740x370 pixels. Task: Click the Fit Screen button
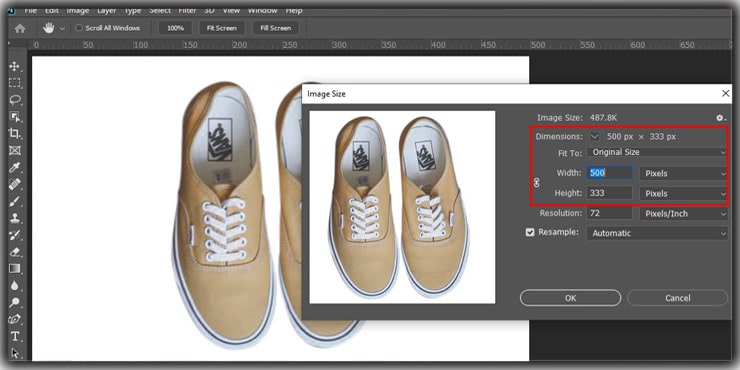222,28
